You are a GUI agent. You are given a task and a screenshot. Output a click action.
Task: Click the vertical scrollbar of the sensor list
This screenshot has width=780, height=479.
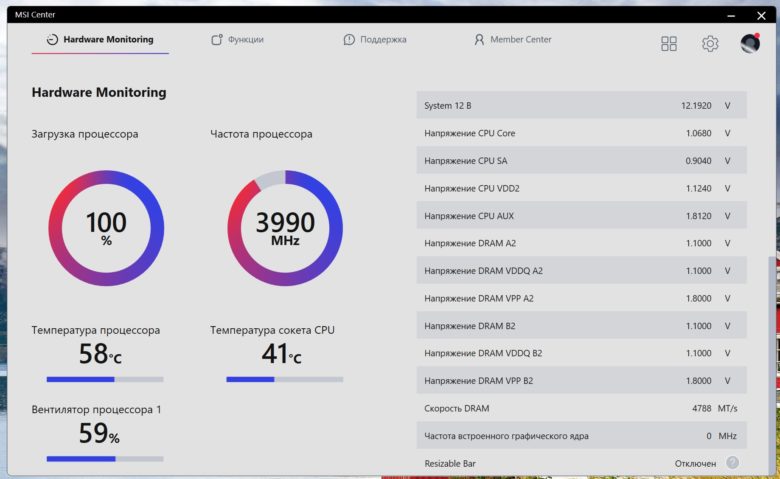[772, 366]
